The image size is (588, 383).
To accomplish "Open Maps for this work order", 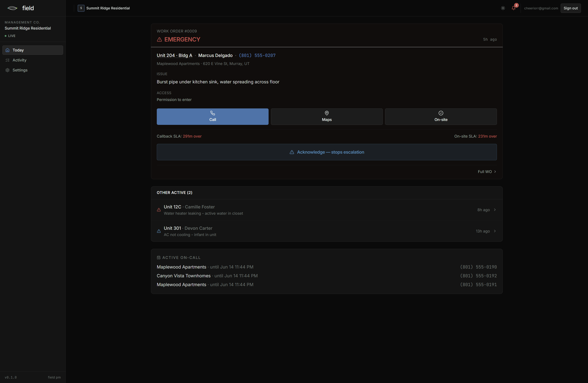I will click(x=327, y=116).
